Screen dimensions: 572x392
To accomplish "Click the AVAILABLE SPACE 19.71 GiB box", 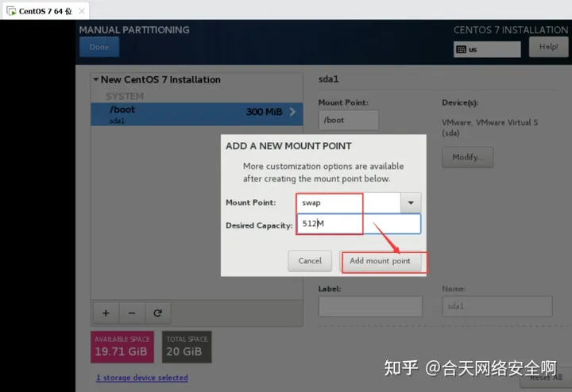I will 122,347.
